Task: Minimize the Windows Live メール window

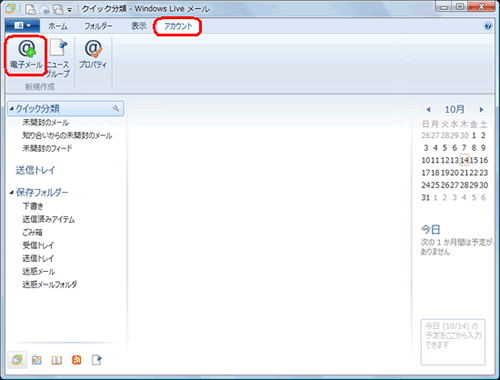Action: (x=444, y=7)
